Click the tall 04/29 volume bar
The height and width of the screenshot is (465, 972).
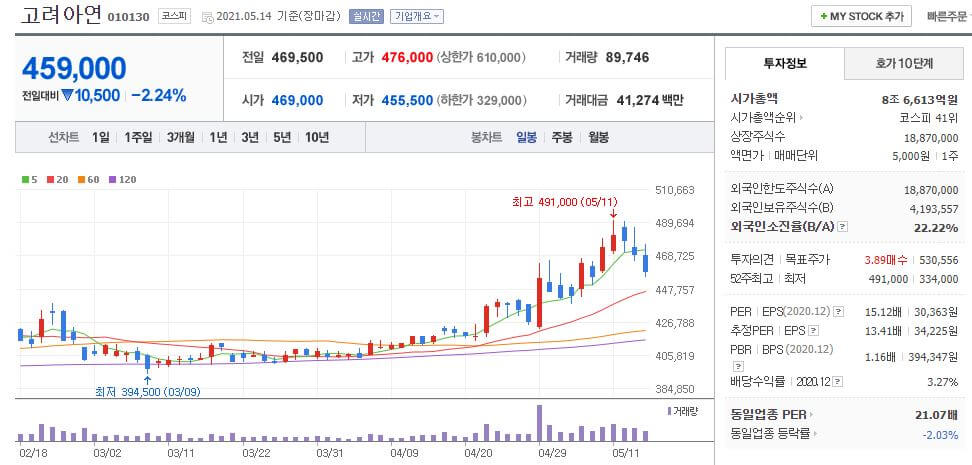(x=539, y=423)
